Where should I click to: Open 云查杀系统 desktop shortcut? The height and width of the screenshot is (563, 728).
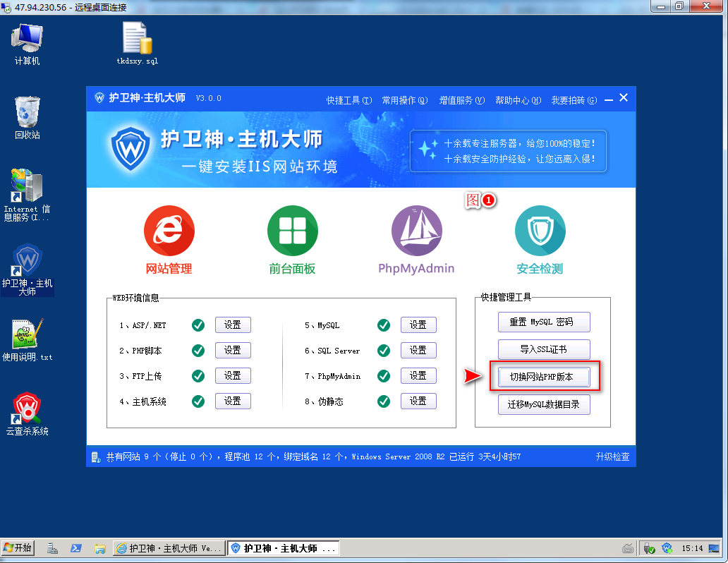point(27,409)
